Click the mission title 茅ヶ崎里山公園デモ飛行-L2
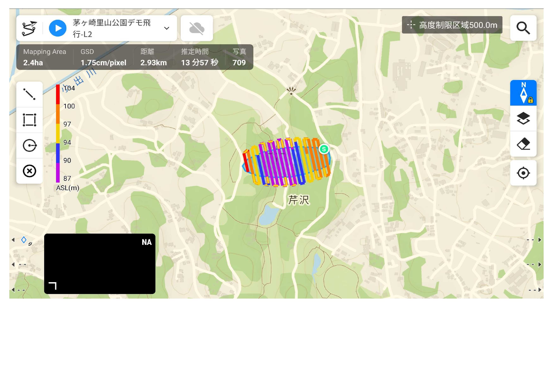555x392 pixels. pos(112,28)
